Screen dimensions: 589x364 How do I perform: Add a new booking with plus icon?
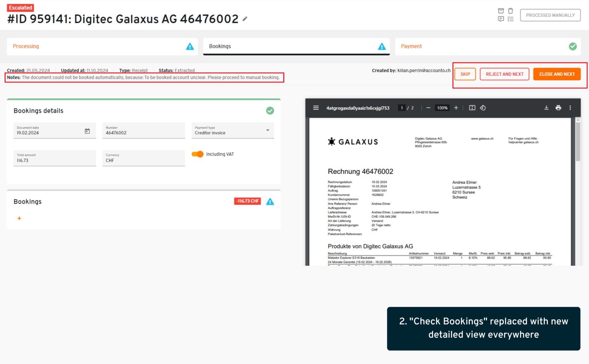click(x=19, y=218)
